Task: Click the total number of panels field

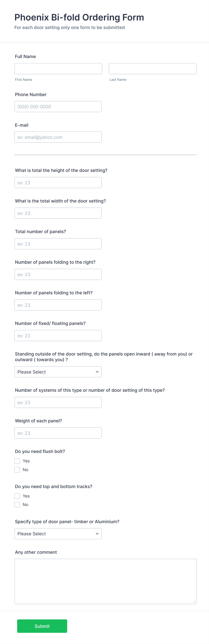Action: 58,243
